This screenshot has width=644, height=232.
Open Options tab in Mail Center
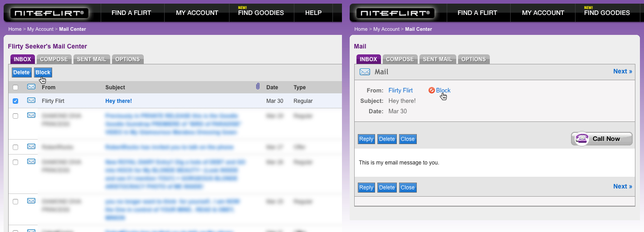tap(127, 59)
